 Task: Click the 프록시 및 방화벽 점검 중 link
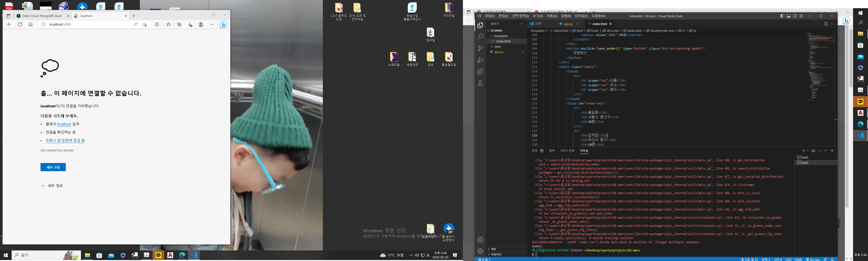[x=65, y=140]
